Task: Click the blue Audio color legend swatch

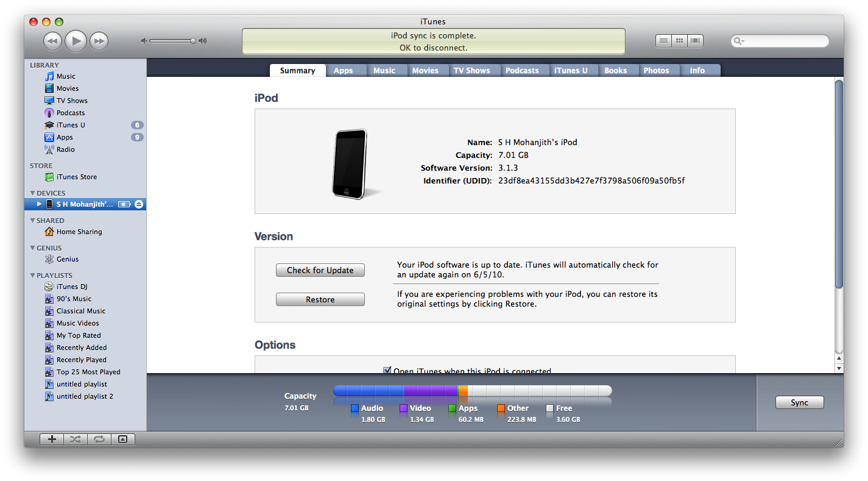Action: (355, 408)
